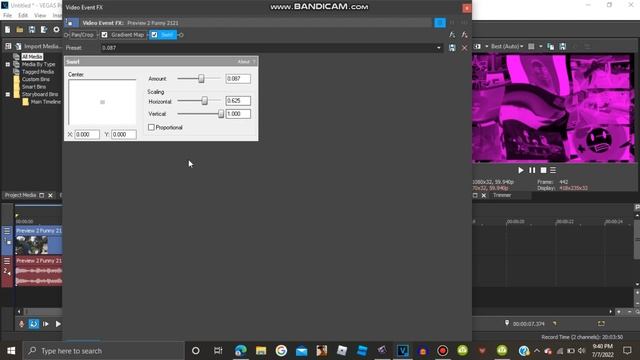Delete the preset with the X icon
The height and width of the screenshot is (360, 640).
[464, 48]
